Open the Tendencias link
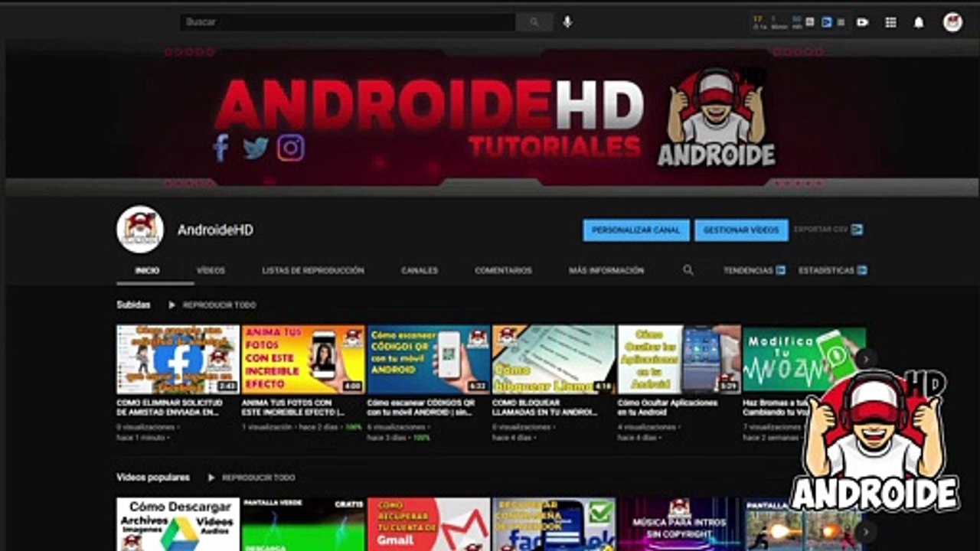 [x=748, y=270]
